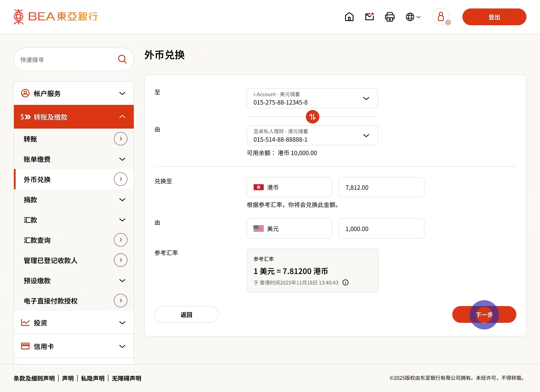
Task: Open the mail inbox icon
Action: (370, 17)
